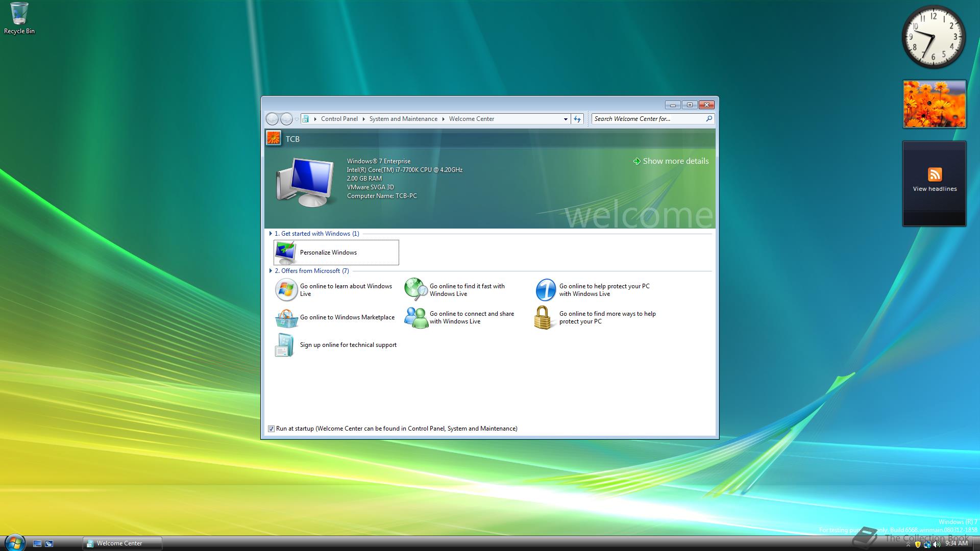Click the security shield tray icon
This screenshot has height=551, width=980.
click(x=918, y=544)
